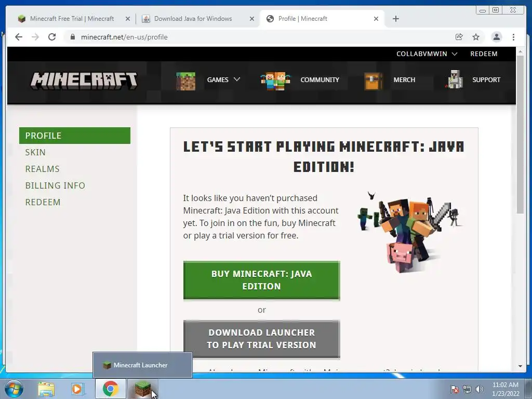532x399 pixels.
Task: Switch to Minecraft Free Trial tab
Action: point(72,19)
